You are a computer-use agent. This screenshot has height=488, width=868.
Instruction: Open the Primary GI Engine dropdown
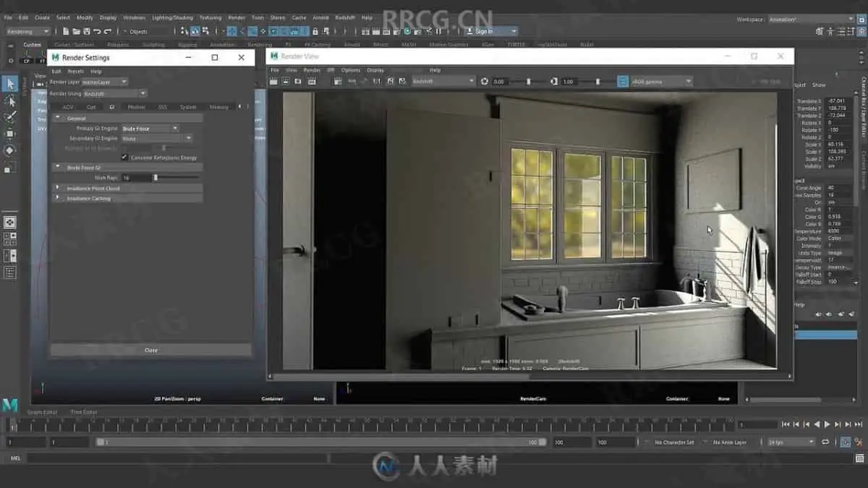click(x=150, y=128)
